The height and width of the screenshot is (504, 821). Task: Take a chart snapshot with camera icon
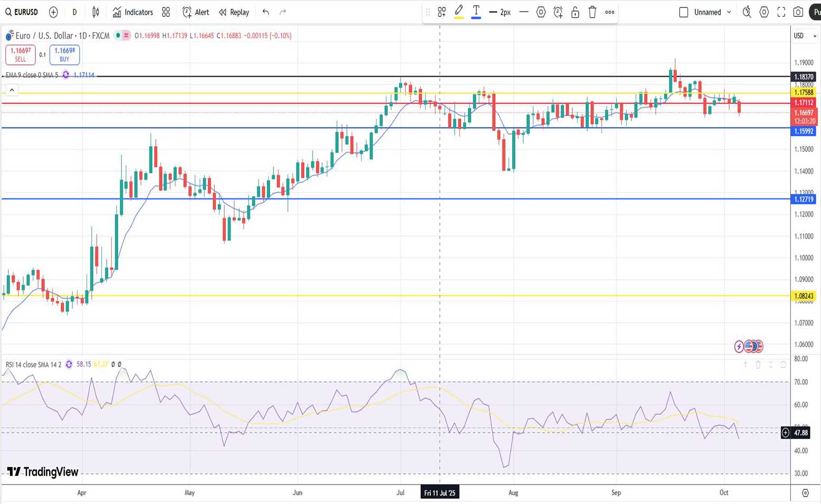click(x=798, y=12)
